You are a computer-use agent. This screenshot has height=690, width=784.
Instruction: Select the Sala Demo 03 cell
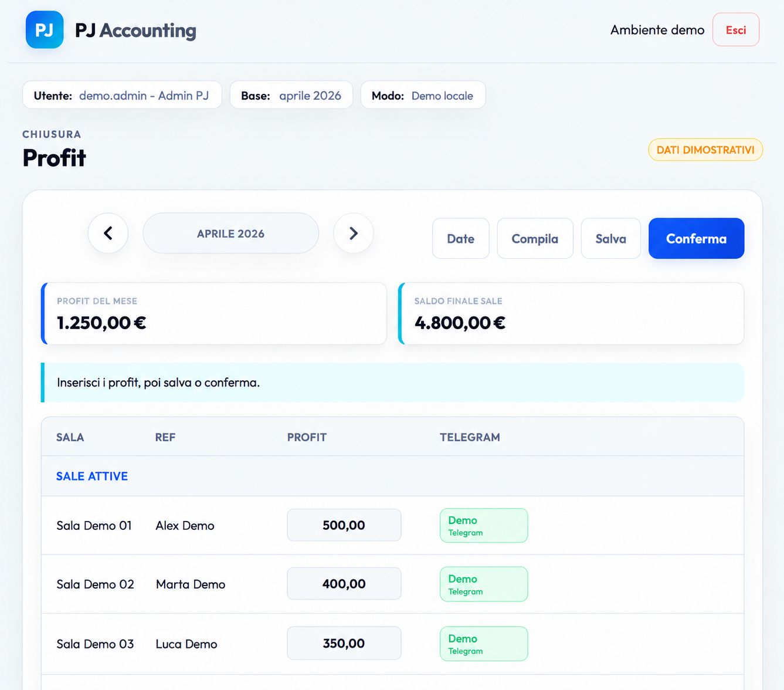pyautogui.click(x=95, y=644)
